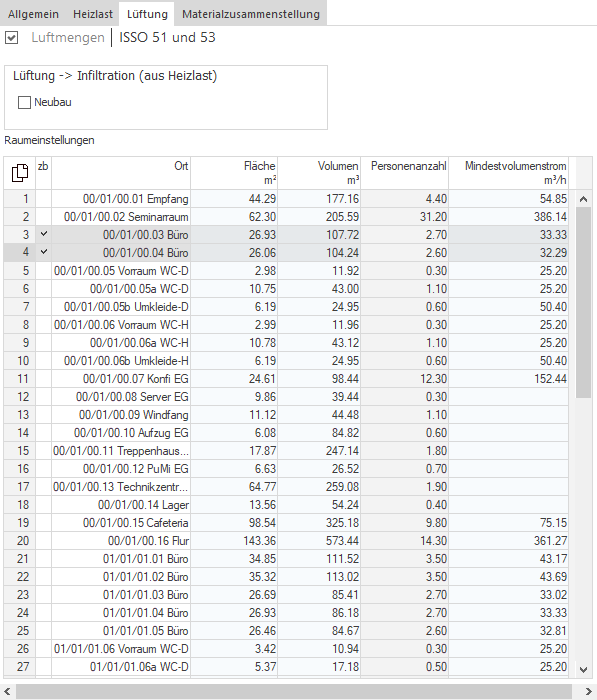Click the scroll down arrow of table
Image resolution: width=597 pixels, height=700 pixels.
tap(583, 669)
